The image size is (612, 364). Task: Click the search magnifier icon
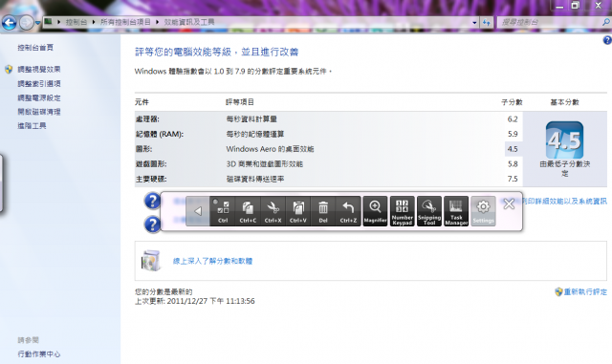[x=606, y=22]
